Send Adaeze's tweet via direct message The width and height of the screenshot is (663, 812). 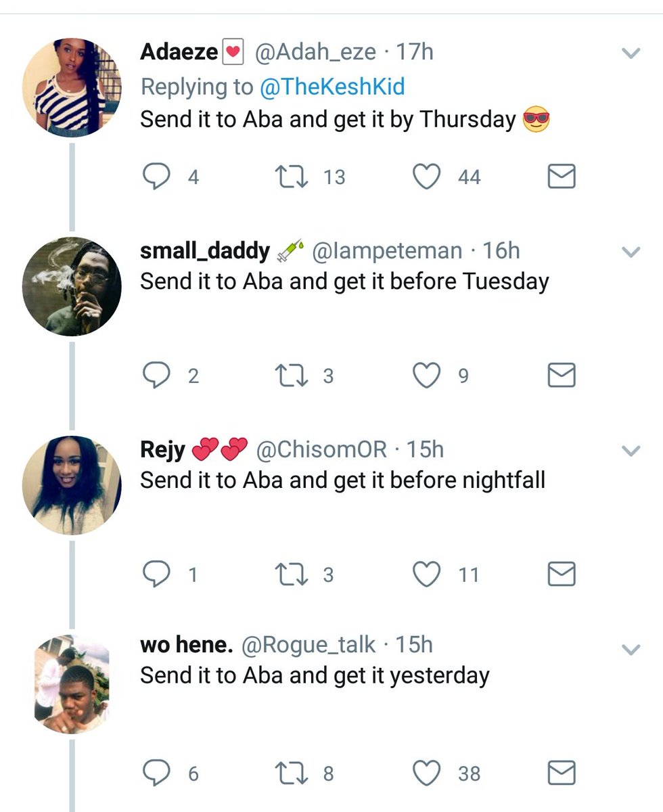point(561,177)
